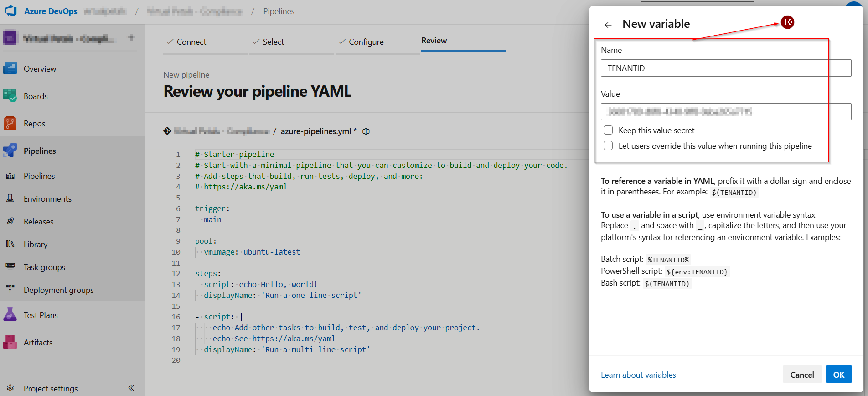Image resolution: width=868 pixels, height=396 pixels.
Task: Open 'Learn about variables' link
Action: [x=638, y=375]
